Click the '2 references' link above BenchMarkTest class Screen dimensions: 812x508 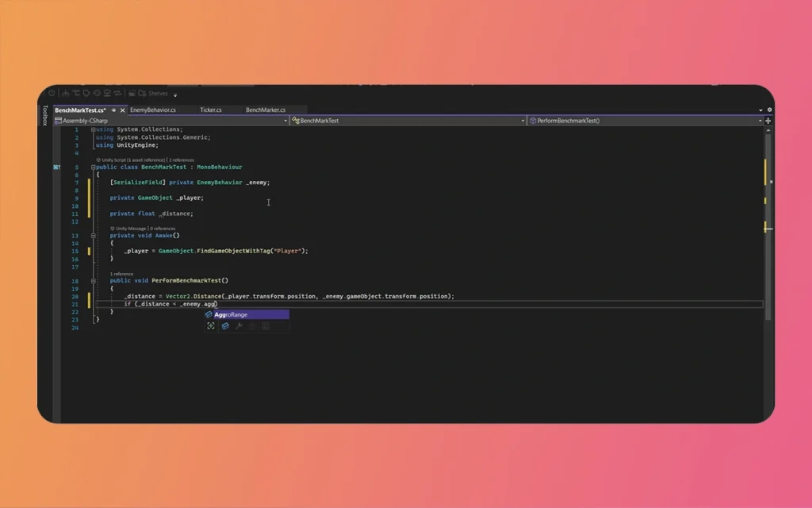180,160
